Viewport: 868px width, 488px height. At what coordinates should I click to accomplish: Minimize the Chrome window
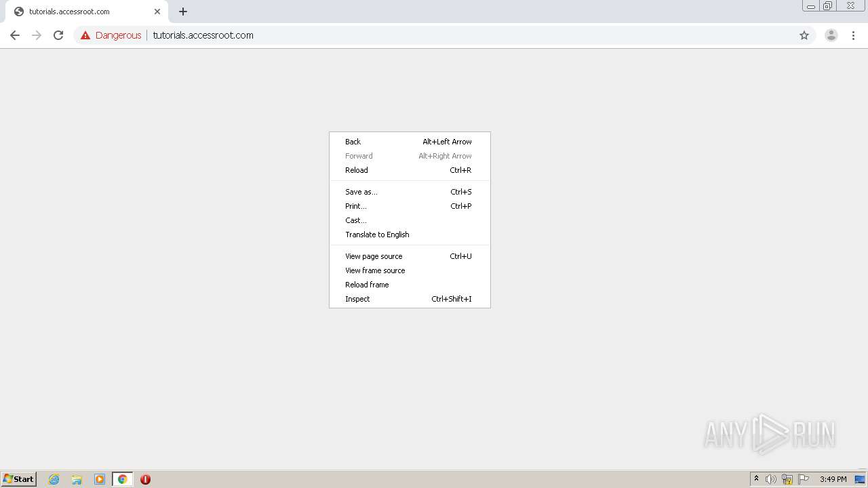[811, 6]
